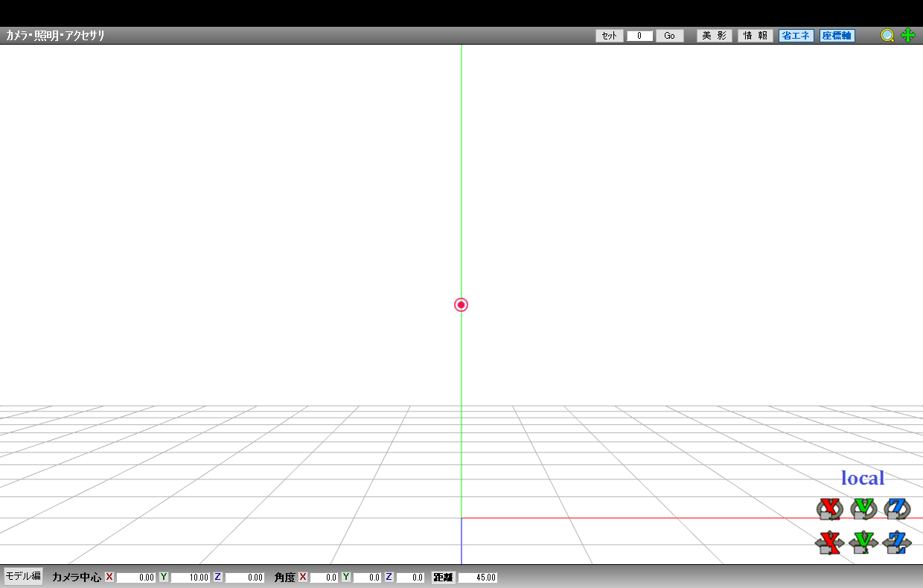This screenshot has width=923, height=588.
Task: Click the frame number field beside Go
Action: coord(639,36)
